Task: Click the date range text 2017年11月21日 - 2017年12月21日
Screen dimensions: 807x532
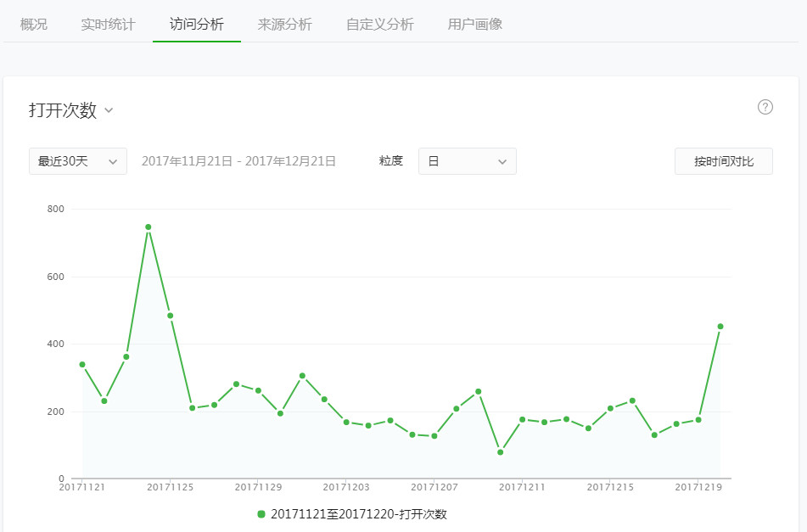Action: (238, 161)
